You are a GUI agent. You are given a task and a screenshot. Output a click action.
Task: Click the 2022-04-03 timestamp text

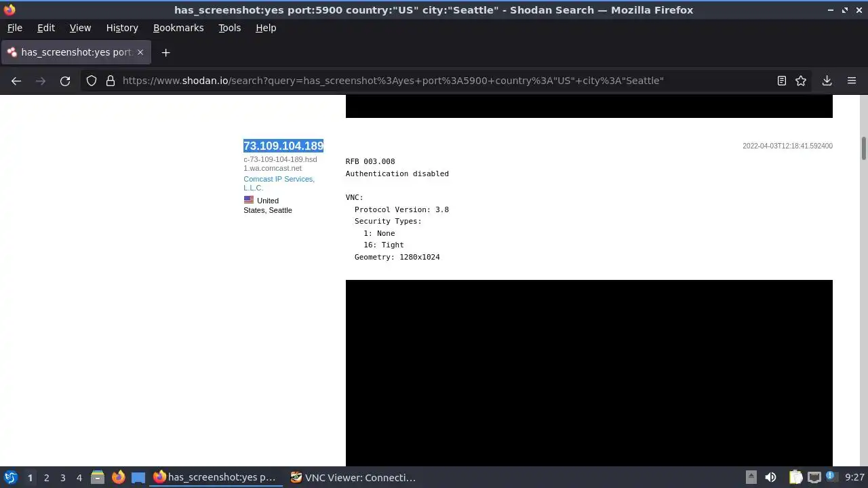(787, 146)
